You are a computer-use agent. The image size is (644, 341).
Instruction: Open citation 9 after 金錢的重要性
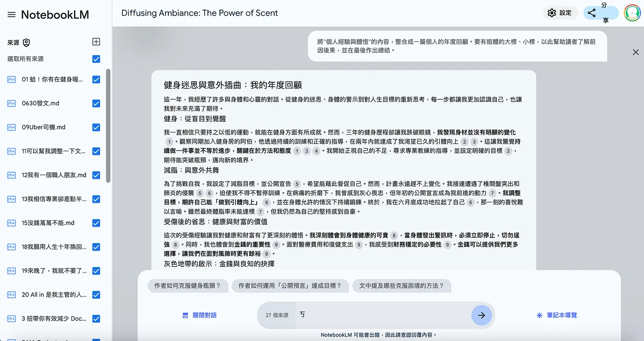[276, 244]
